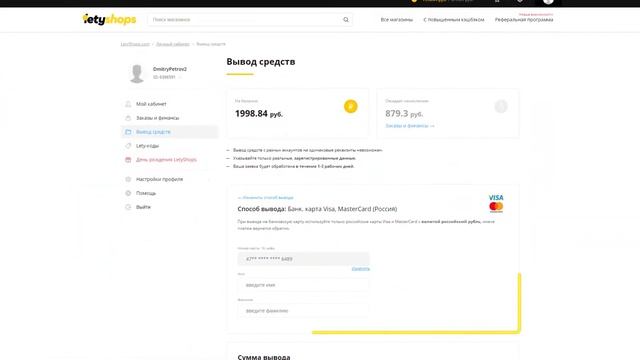Open 'Реферальная программа' menu item
Image resolution: width=640 pixels, height=360 pixels.
524,20
